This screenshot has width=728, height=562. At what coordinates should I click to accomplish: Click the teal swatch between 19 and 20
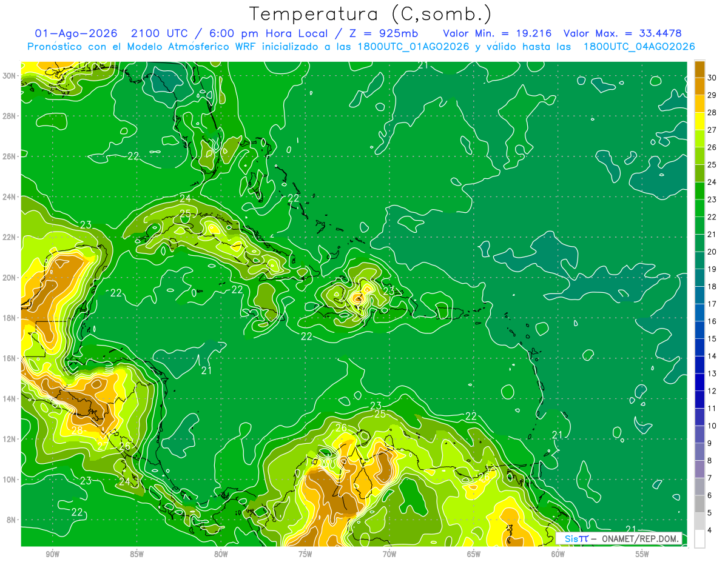[x=699, y=261]
